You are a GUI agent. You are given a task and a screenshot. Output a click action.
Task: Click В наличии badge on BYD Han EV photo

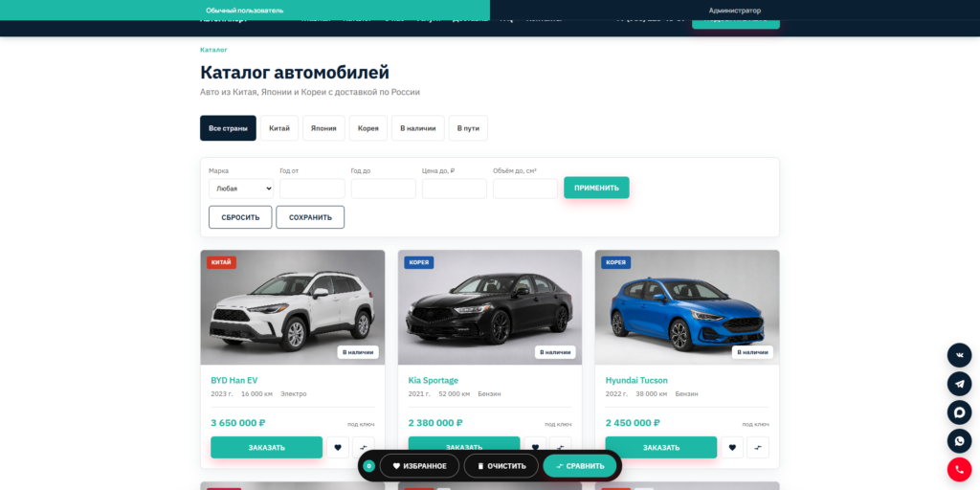[x=358, y=352]
